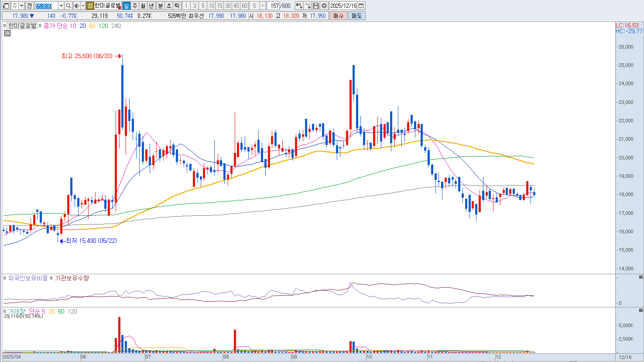Click the line chart compare icon
This screenshot has height=362, width=644.
coord(308,6)
